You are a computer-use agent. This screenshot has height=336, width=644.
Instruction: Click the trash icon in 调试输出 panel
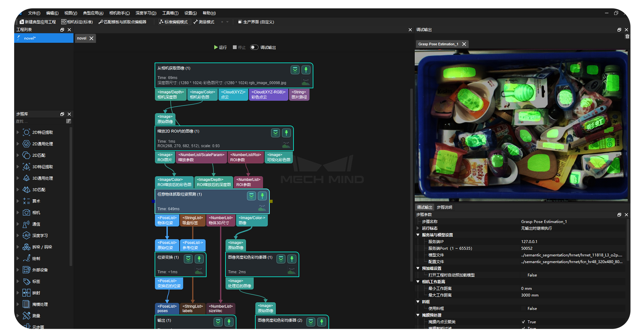click(x=627, y=37)
